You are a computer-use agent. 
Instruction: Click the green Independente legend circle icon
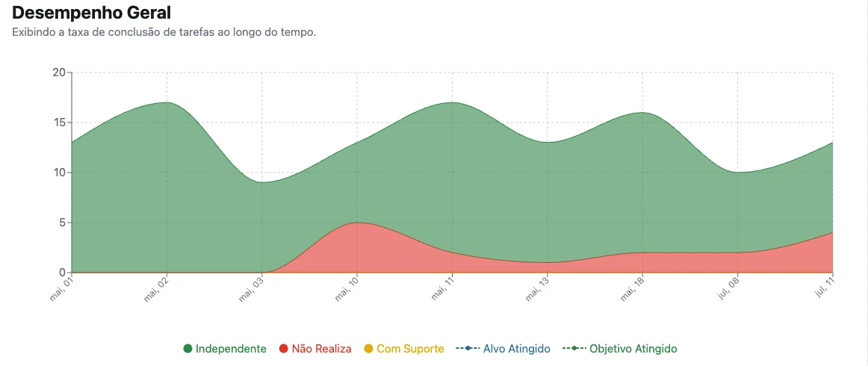coord(187,349)
